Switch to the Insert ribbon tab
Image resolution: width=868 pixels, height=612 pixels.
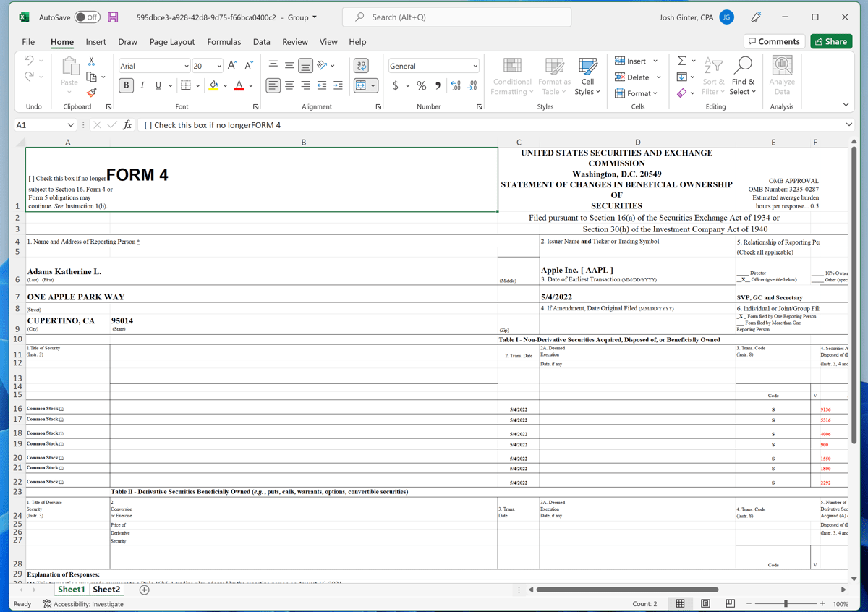click(x=95, y=42)
